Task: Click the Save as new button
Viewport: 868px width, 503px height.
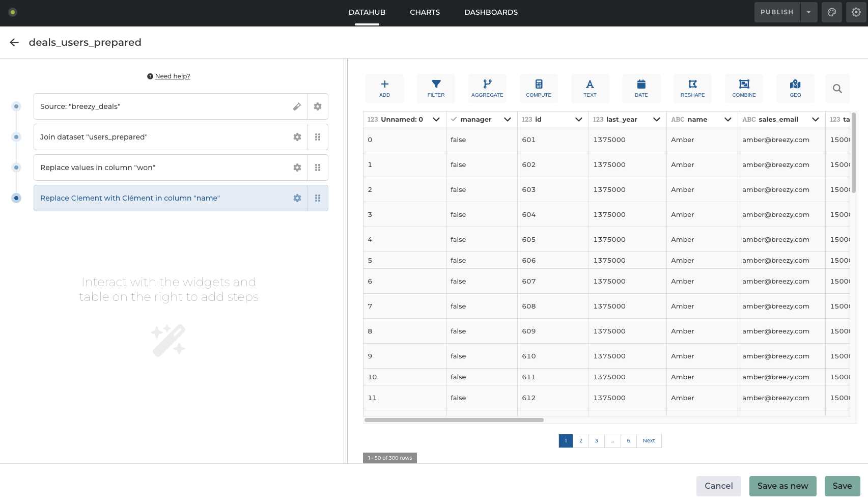Action: (782, 486)
